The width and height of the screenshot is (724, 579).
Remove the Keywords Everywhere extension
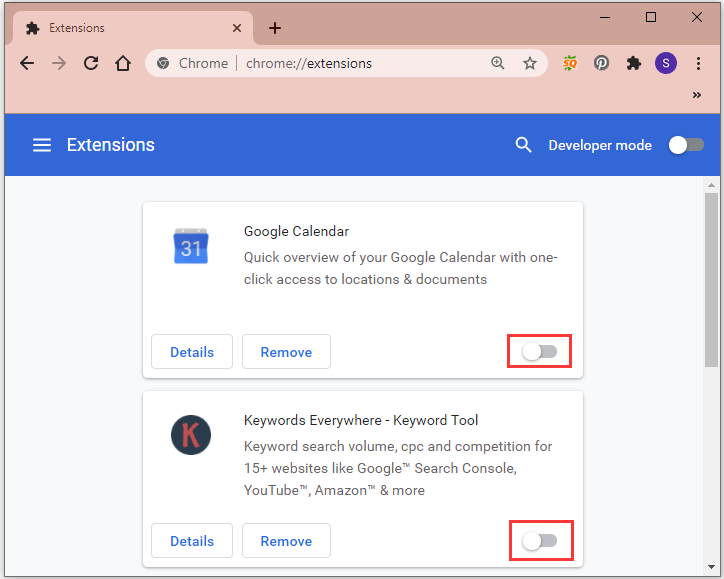[286, 541]
